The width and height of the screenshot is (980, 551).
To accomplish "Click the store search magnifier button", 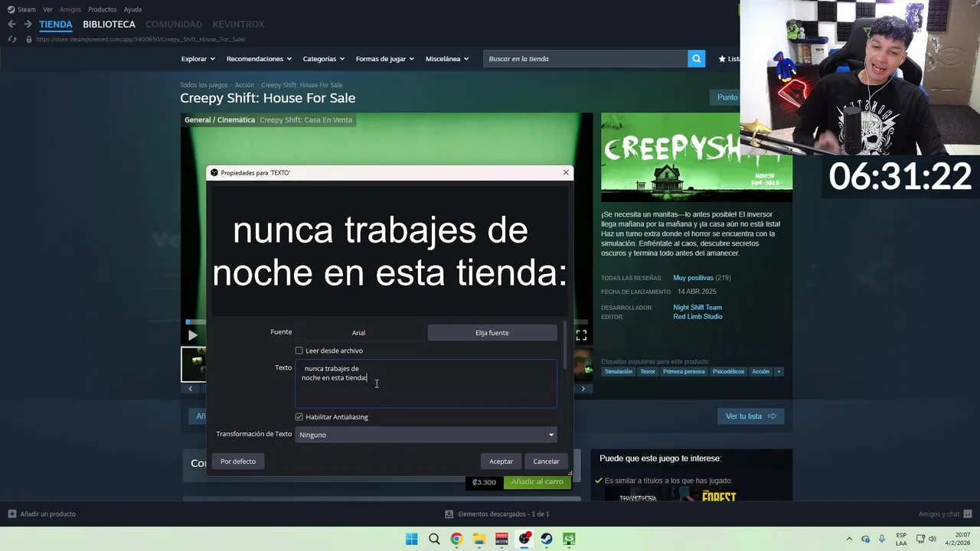I will click(696, 59).
